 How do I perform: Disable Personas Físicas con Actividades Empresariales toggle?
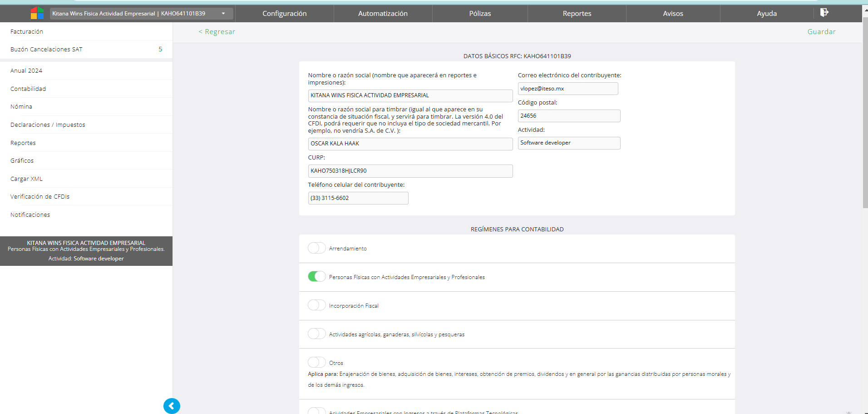[316, 277]
